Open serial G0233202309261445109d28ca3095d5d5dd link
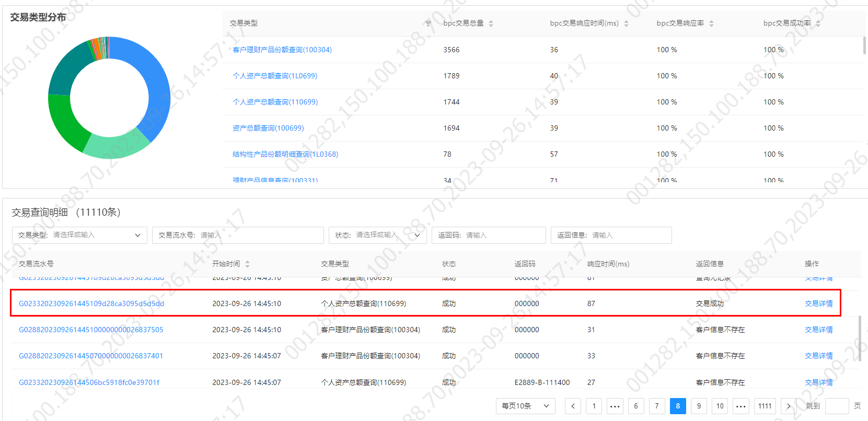Screen dimensions: 868x421 (x=91, y=303)
